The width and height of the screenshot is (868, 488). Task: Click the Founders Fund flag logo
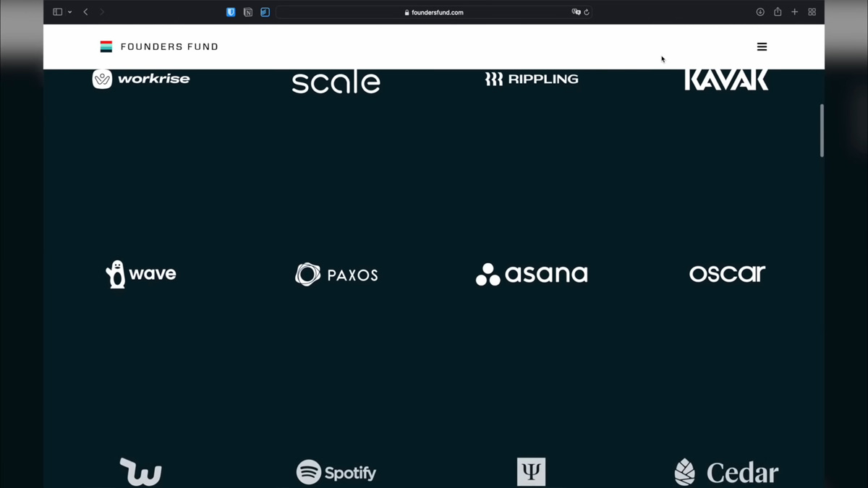106,46
